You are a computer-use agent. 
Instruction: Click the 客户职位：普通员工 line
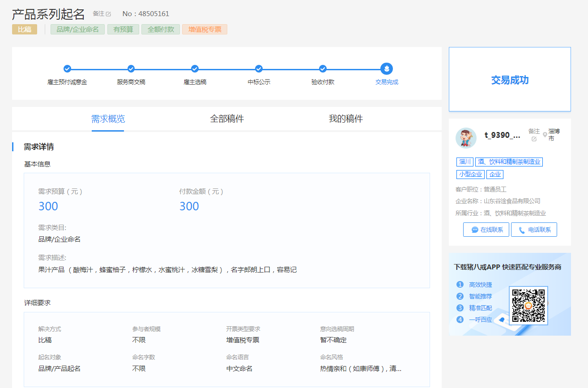pos(481,189)
